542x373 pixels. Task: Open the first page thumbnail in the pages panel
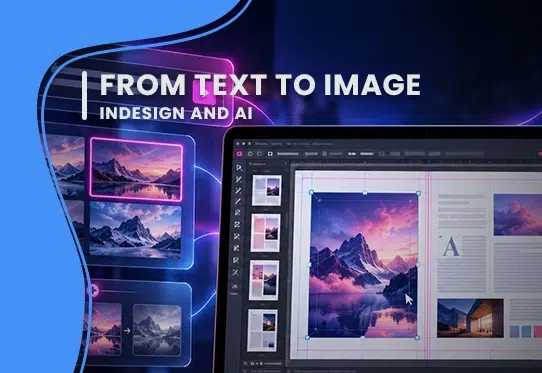pos(267,191)
